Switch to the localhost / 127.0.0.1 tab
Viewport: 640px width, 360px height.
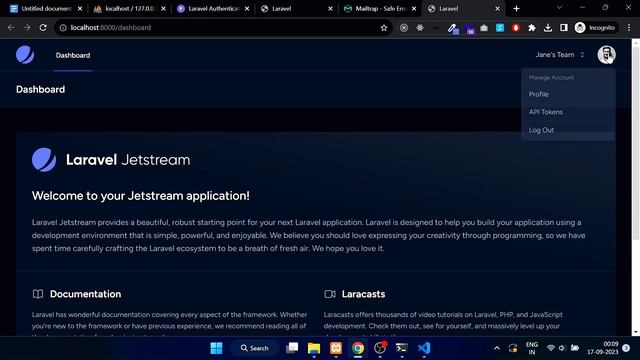coord(130,9)
